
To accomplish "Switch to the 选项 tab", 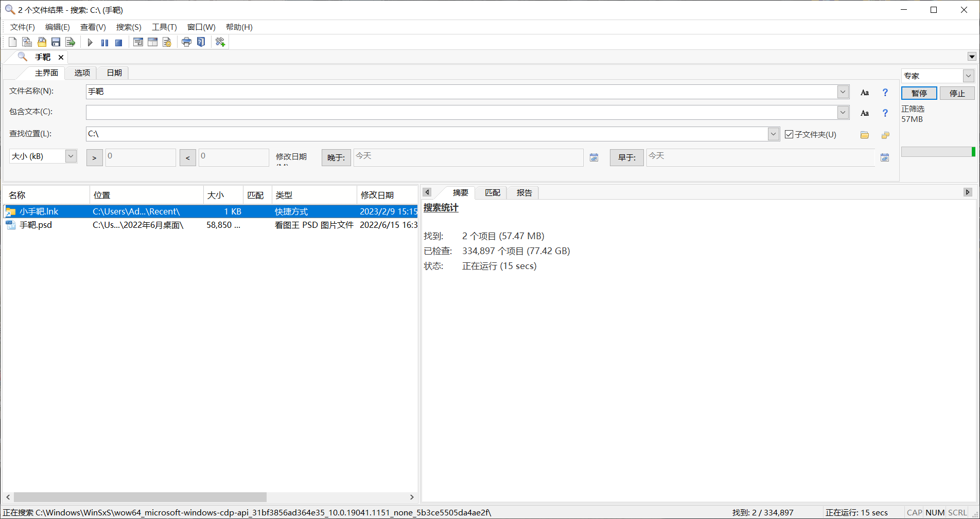I will pos(82,73).
